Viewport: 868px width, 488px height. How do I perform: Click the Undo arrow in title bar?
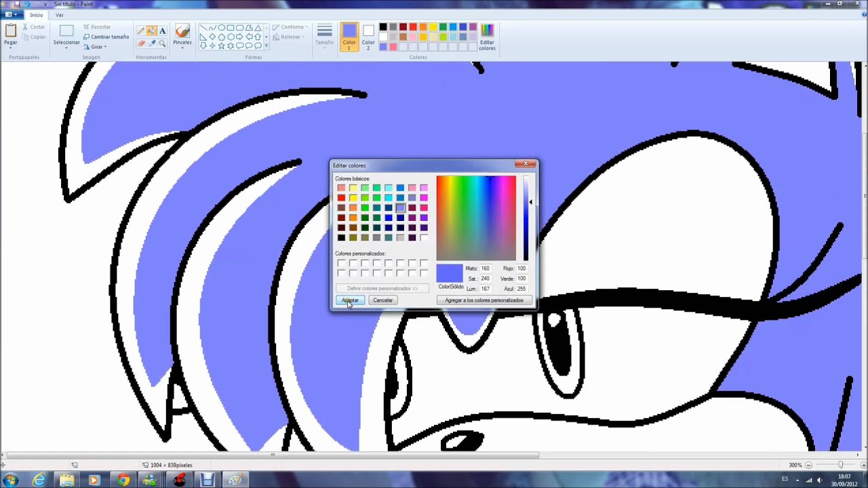pyautogui.click(x=26, y=4)
